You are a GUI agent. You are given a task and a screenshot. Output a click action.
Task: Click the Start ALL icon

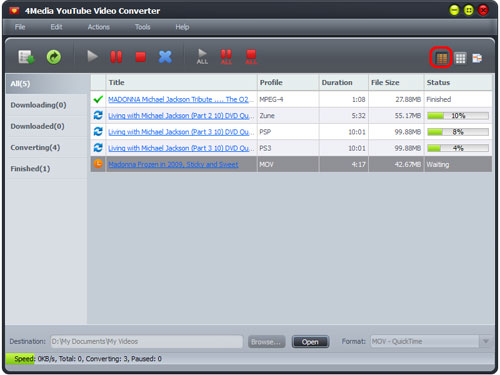(202, 57)
